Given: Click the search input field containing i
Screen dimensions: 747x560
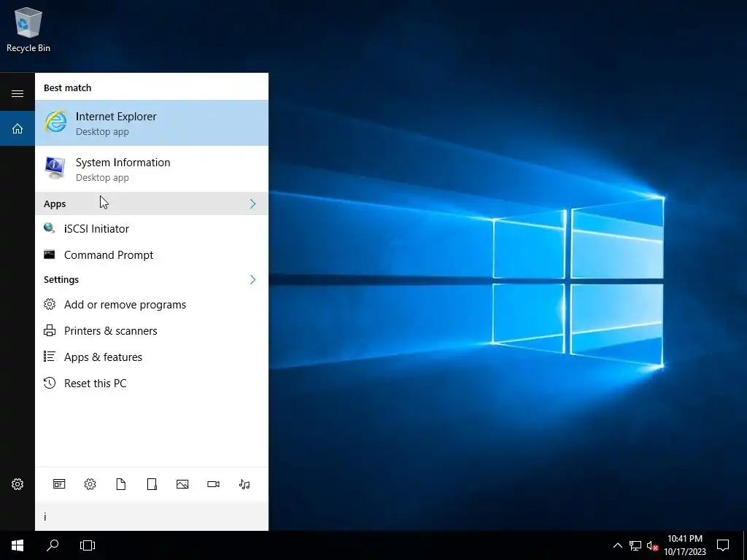Looking at the screenshot, I should pos(152,517).
